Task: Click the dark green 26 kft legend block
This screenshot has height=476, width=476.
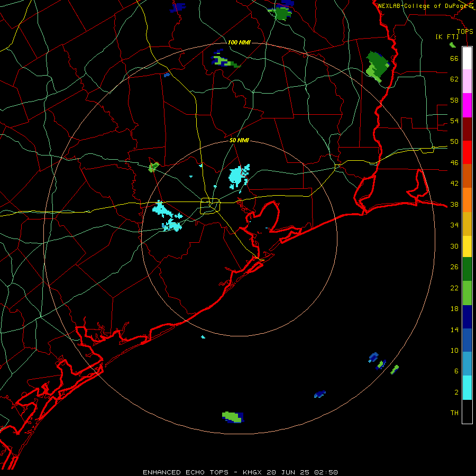Action: click(x=467, y=269)
